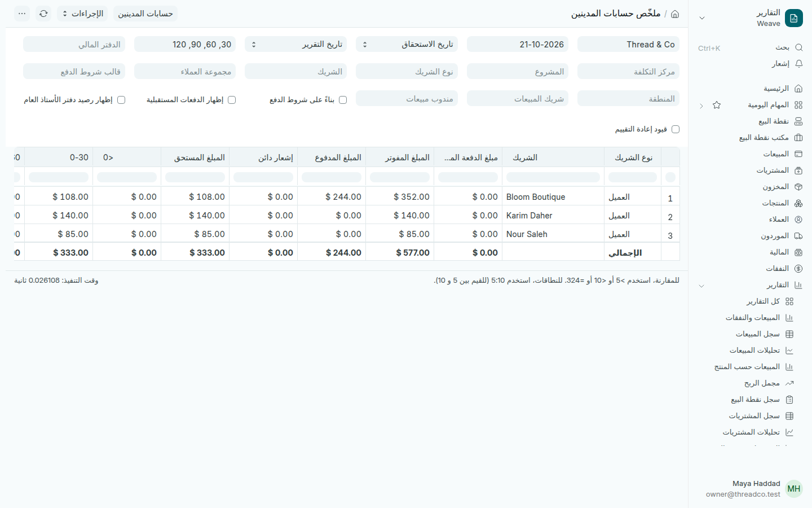Expand the workspace switcher chevron next to Weave
Image resolution: width=812 pixels, height=508 pixels.
pos(702,18)
